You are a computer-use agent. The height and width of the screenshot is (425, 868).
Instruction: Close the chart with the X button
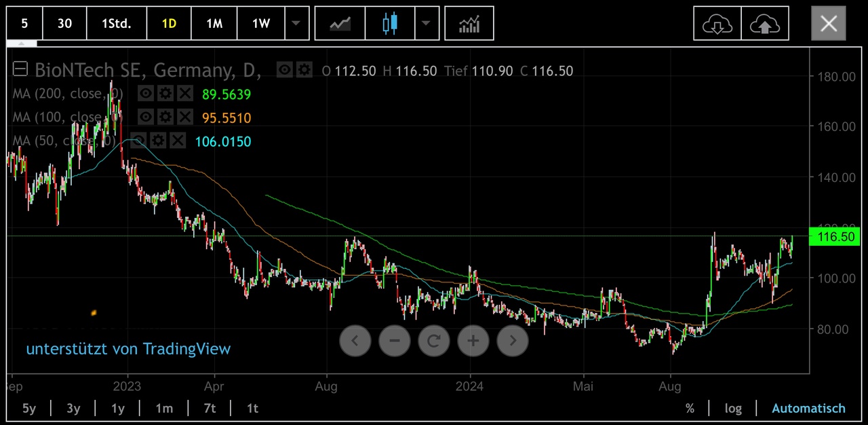pyautogui.click(x=829, y=24)
